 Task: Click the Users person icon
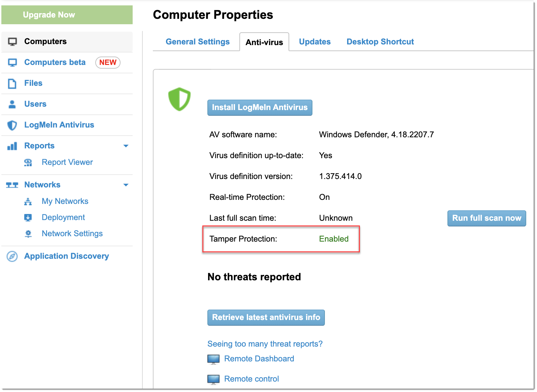point(12,104)
